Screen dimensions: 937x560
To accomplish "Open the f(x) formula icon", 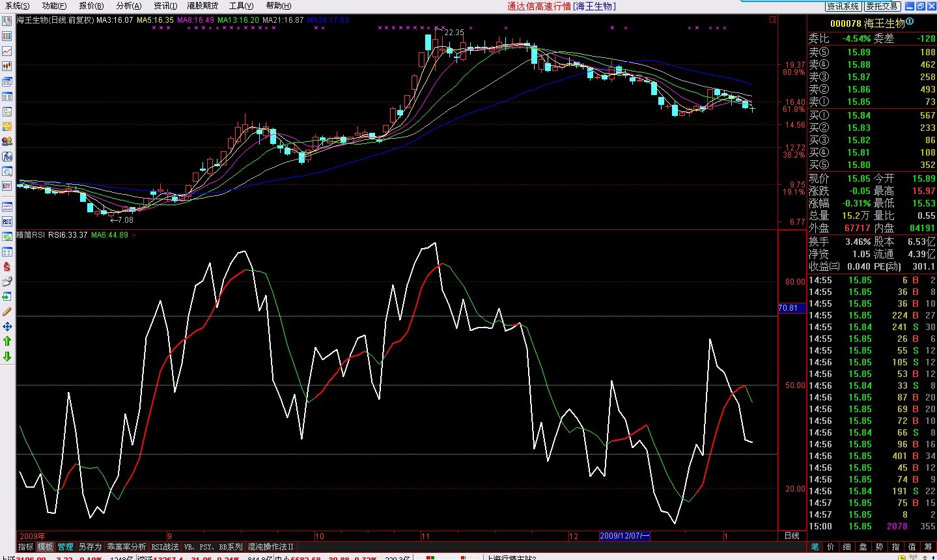I will (7, 156).
